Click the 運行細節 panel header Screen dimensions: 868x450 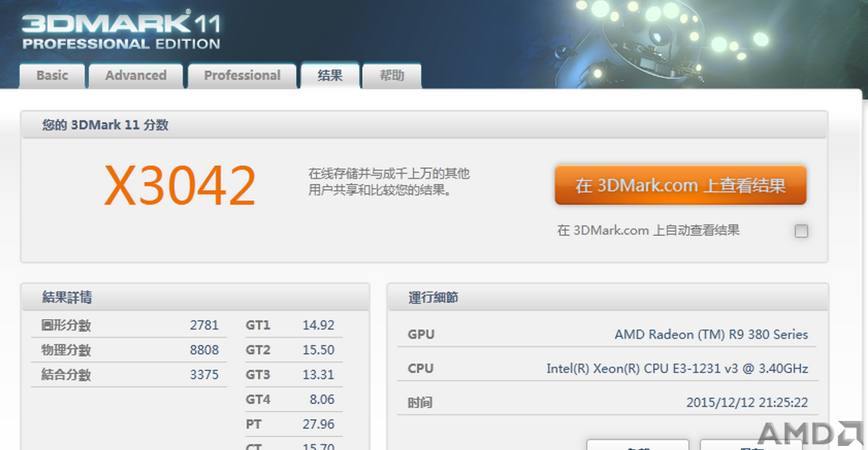(x=433, y=297)
